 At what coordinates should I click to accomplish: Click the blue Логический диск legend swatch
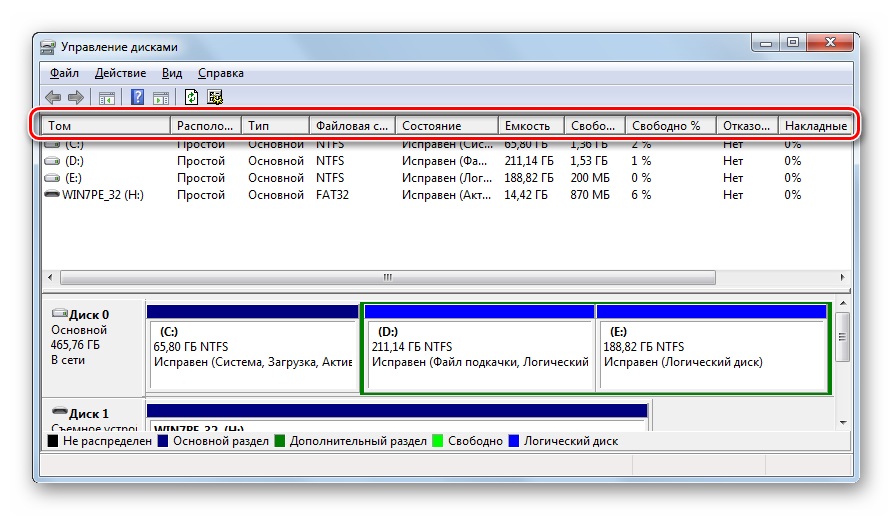click(514, 441)
